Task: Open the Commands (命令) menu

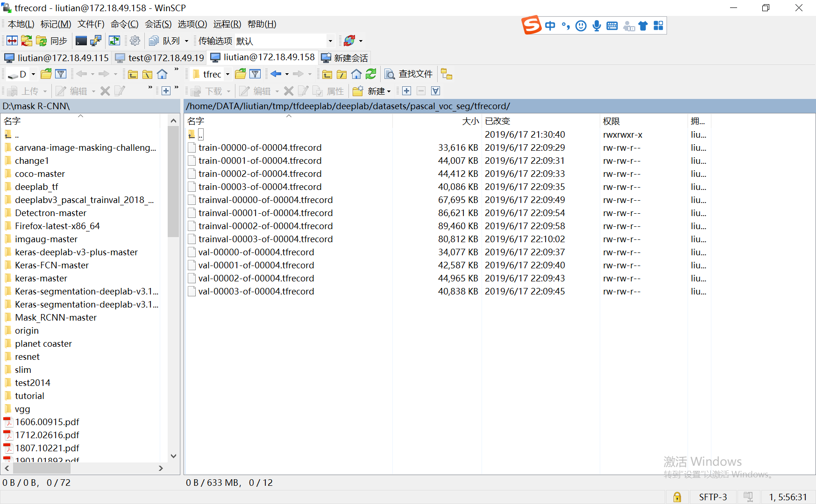Action: [125, 24]
